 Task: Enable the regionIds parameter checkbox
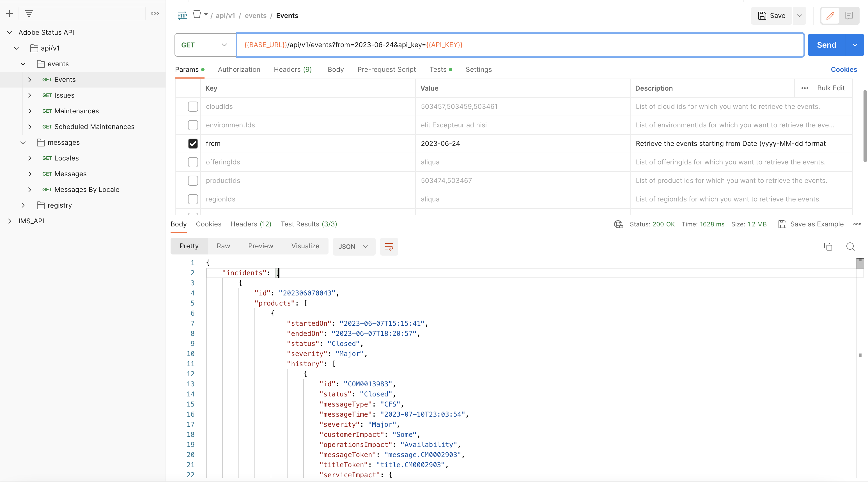coord(193,199)
